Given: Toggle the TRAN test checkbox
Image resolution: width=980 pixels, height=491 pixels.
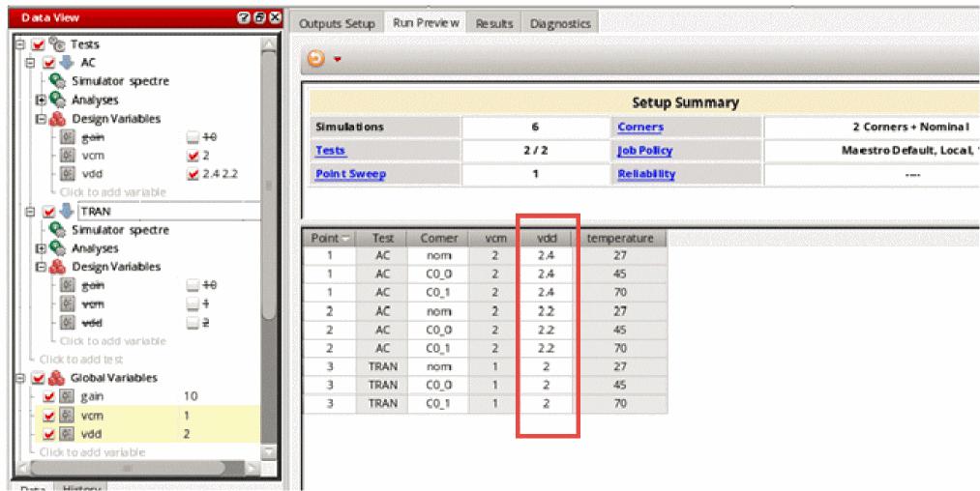Looking at the screenshot, I should click(x=48, y=211).
